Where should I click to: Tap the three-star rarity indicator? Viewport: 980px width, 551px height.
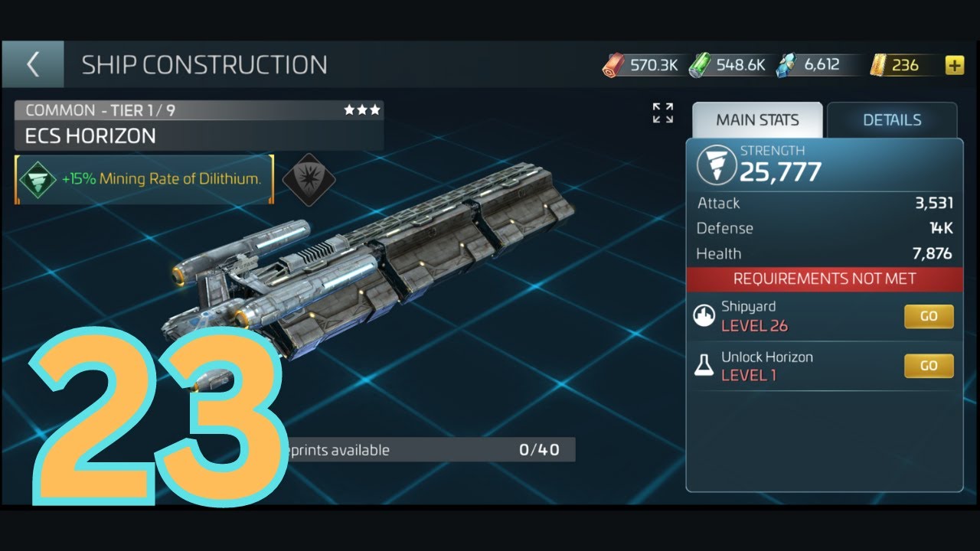click(x=362, y=110)
